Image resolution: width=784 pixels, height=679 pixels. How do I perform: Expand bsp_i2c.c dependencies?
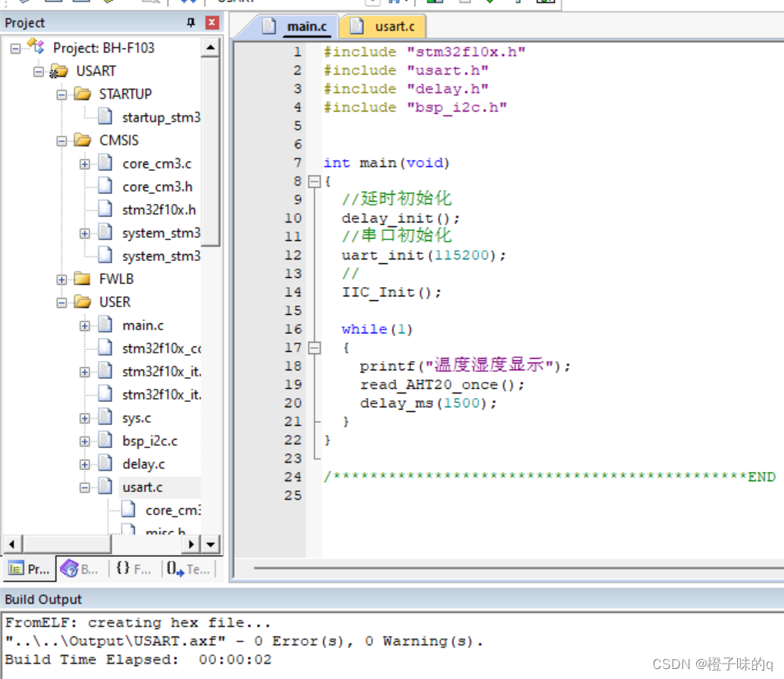(85, 441)
